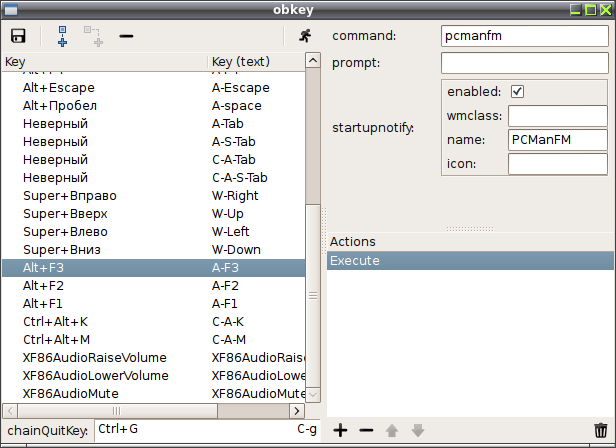Close the obkey window
Image resolution: width=616 pixels, height=448 pixels.
coord(606,10)
